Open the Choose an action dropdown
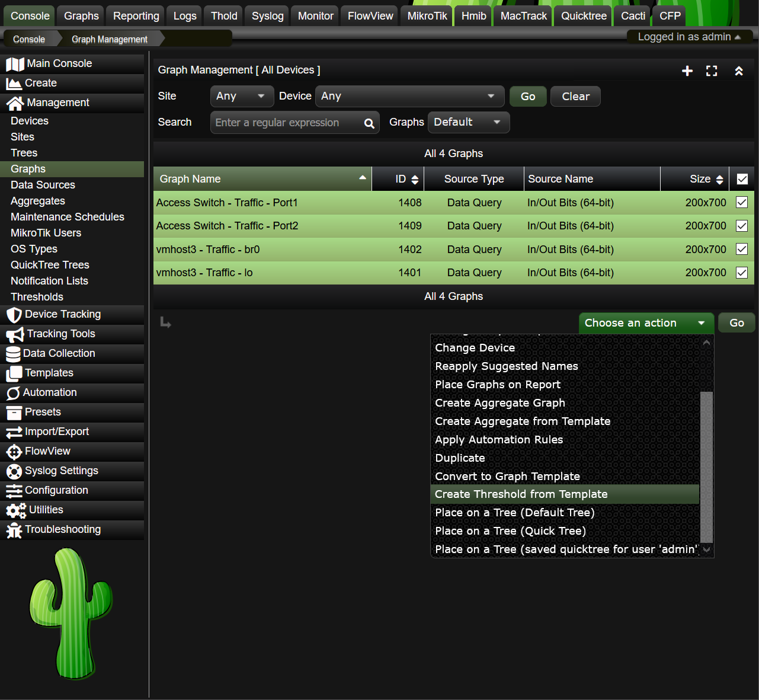 coord(646,323)
